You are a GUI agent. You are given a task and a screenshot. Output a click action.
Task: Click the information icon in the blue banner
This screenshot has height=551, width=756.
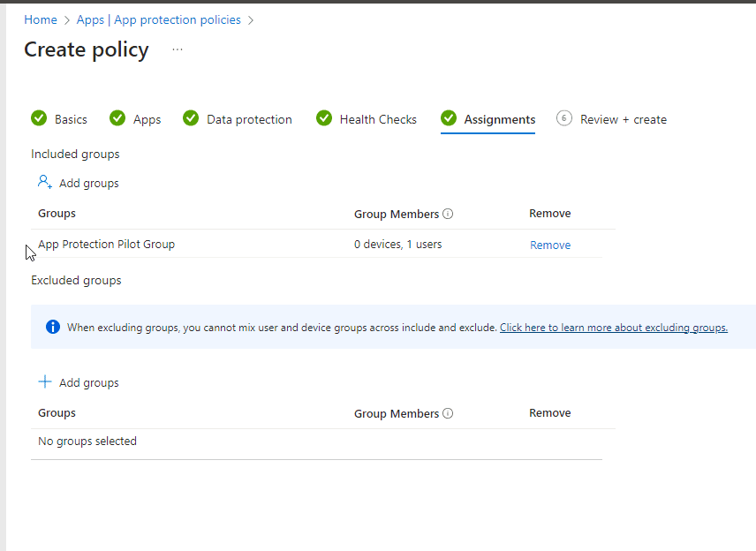[52, 327]
